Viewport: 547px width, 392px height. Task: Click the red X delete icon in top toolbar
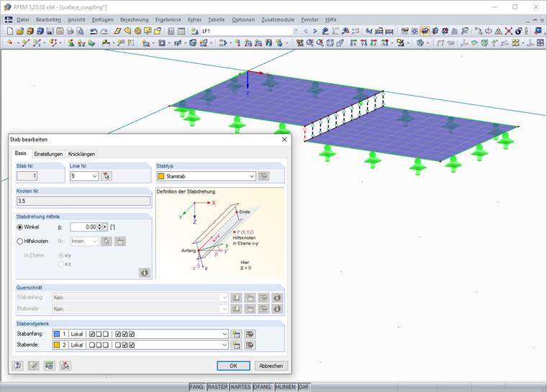pos(509,31)
